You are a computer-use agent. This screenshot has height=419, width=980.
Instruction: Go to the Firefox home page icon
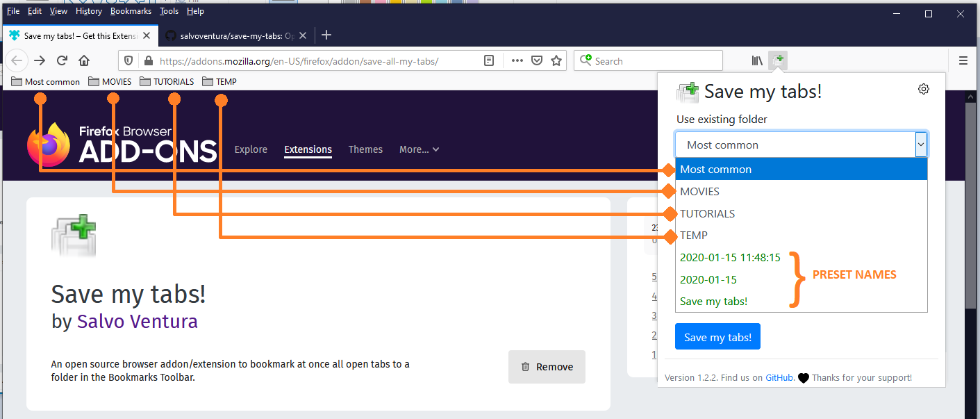click(84, 60)
